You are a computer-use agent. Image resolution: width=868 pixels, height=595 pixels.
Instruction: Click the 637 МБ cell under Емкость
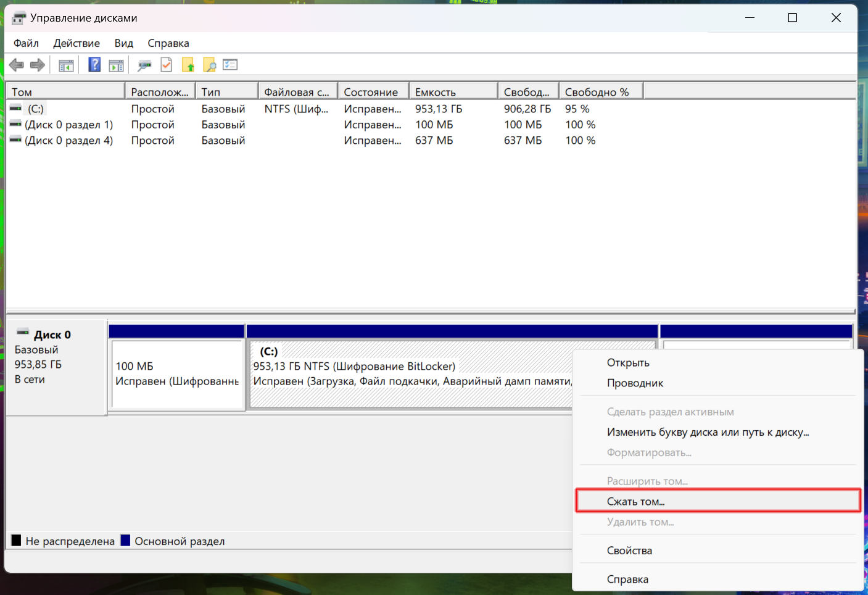[x=434, y=141]
